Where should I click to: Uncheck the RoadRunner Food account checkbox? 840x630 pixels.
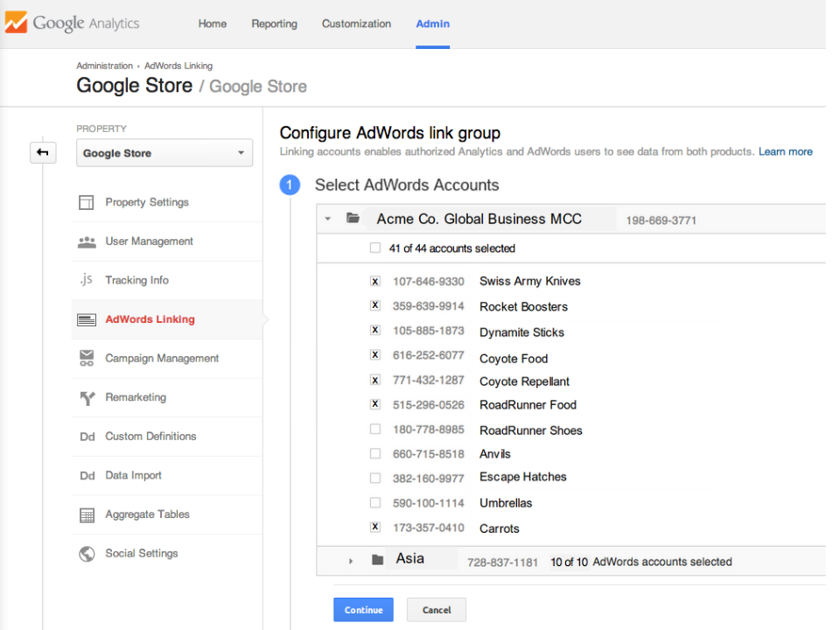(375, 404)
